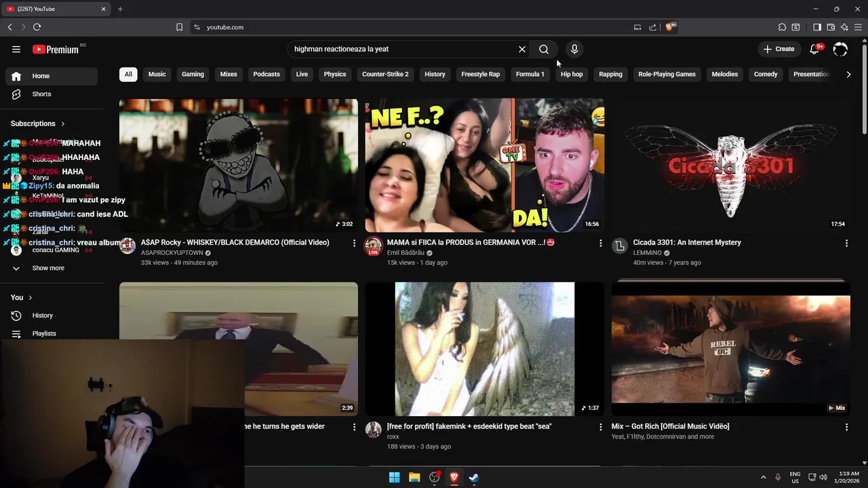The image size is (868, 488).
Task: Open the account avatar menu
Action: pos(840,49)
